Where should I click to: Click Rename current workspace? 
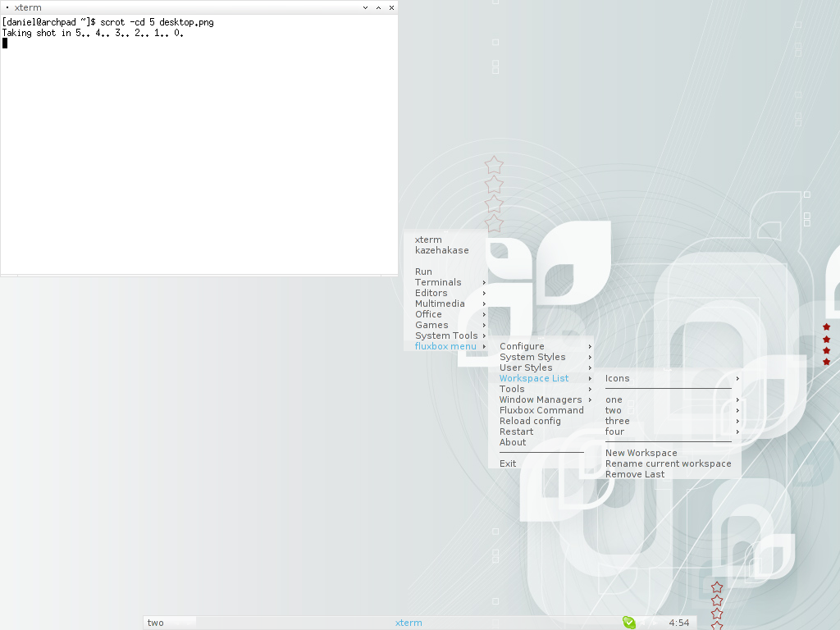point(668,464)
